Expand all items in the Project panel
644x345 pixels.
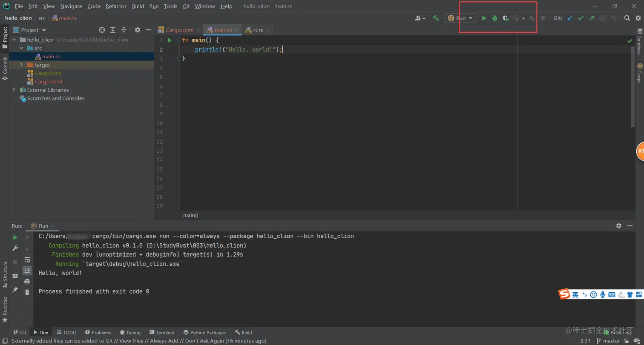pyautogui.click(x=113, y=30)
